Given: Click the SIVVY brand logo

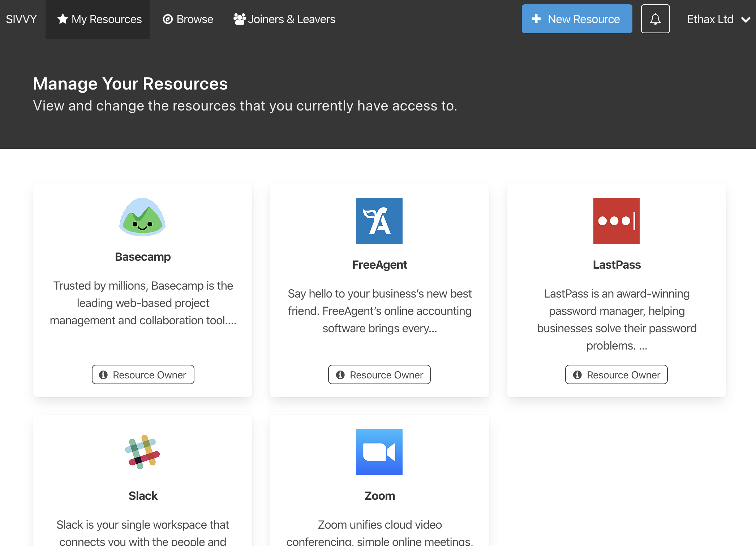Looking at the screenshot, I should pyautogui.click(x=21, y=19).
